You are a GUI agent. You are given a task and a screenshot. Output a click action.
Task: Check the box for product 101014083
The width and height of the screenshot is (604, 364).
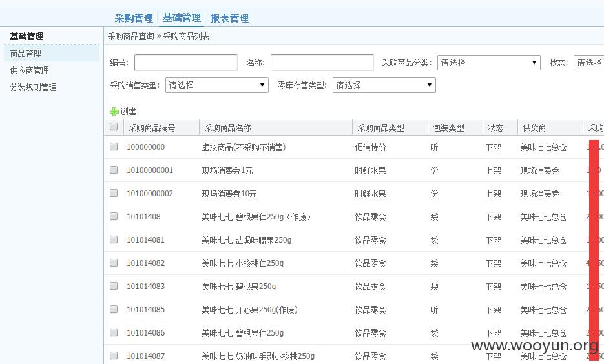pos(114,286)
